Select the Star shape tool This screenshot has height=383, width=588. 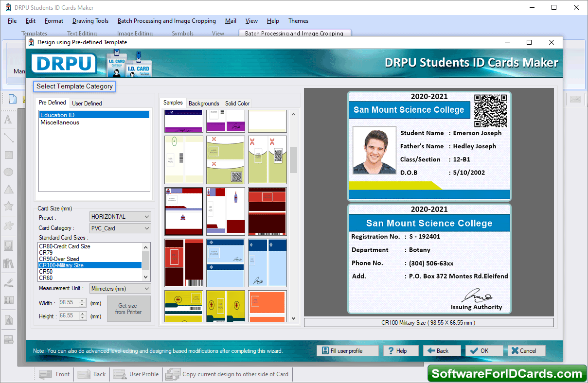pyautogui.click(x=8, y=206)
